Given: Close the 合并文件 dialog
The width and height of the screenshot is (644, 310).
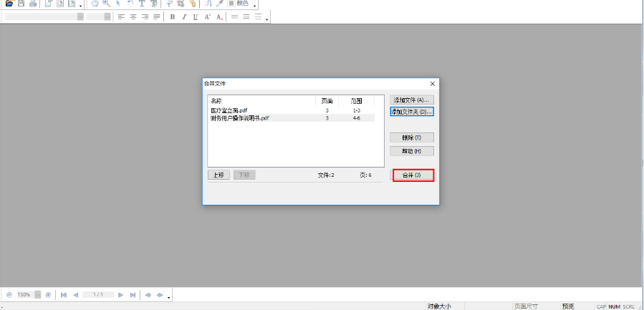Looking at the screenshot, I should click(x=433, y=84).
